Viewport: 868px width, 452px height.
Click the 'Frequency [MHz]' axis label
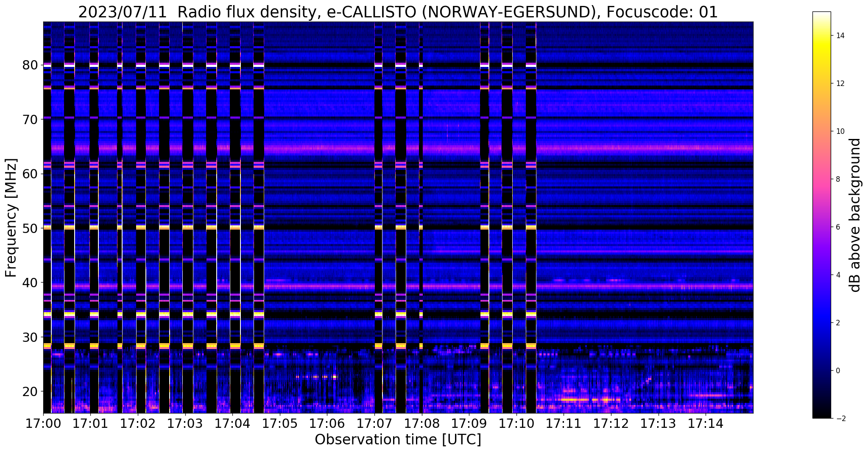tap(11, 218)
